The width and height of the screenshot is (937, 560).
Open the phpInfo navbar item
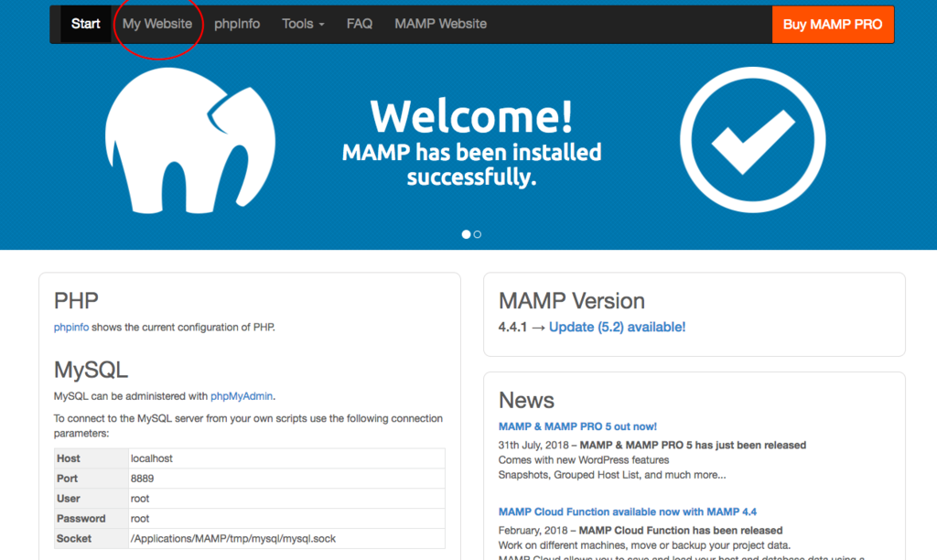237,24
